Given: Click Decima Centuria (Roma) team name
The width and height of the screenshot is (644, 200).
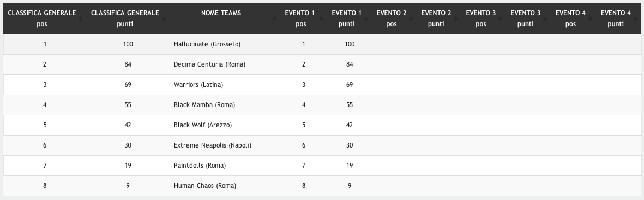Looking at the screenshot, I should point(209,64).
